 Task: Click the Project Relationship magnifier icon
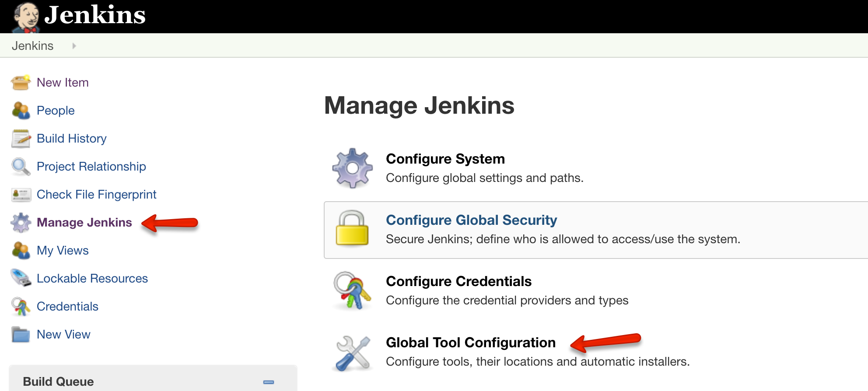(x=21, y=166)
